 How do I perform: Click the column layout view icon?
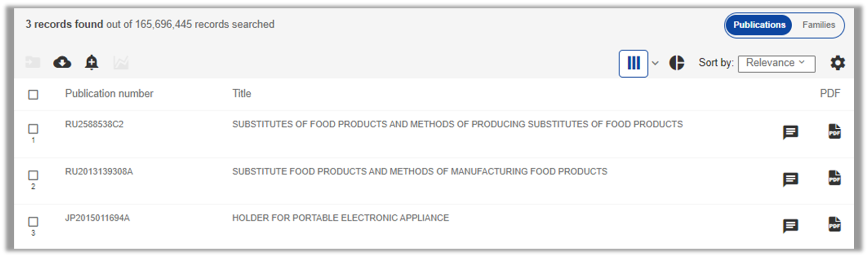point(634,64)
